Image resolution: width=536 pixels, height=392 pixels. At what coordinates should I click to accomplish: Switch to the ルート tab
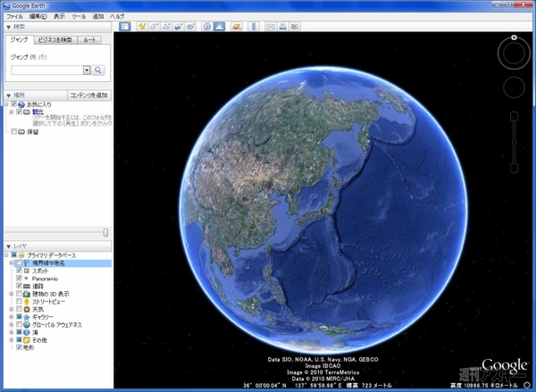(x=89, y=40)
